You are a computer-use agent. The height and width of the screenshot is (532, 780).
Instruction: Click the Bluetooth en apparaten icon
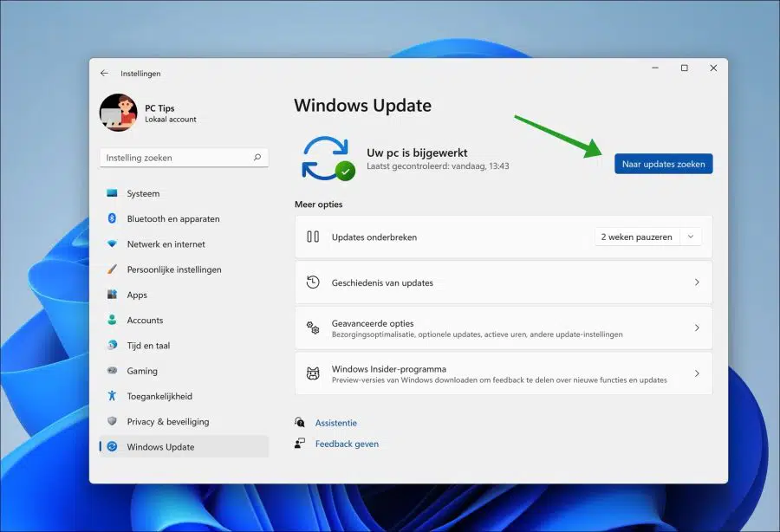[112, 218]
